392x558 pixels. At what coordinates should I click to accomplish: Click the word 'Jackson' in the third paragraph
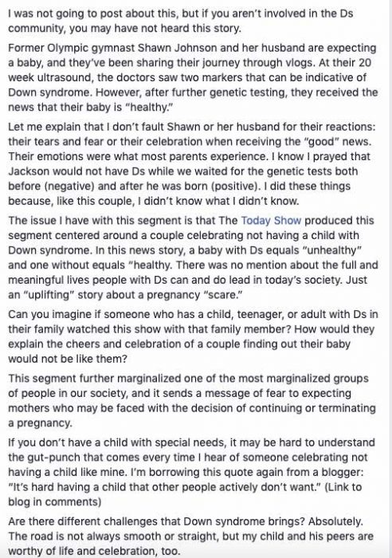click(29, 171)
